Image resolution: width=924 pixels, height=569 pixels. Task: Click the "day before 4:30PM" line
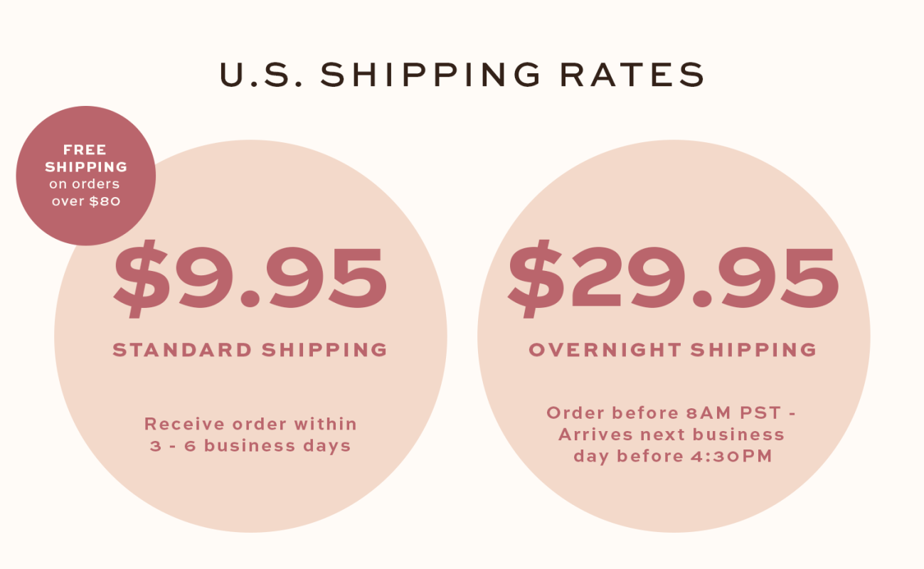click(x=673, y=457)
